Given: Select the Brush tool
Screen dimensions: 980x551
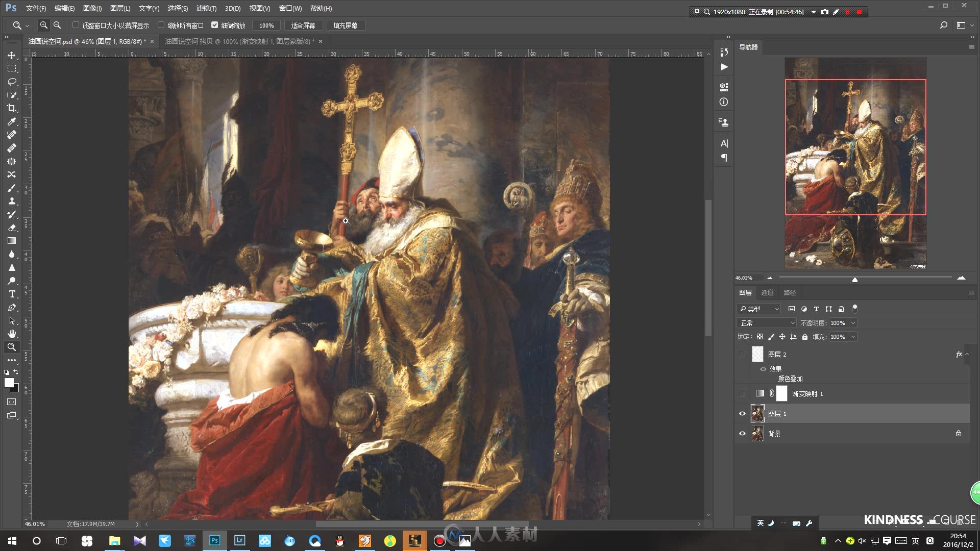Looking at the screenshot, I should 12,188.
